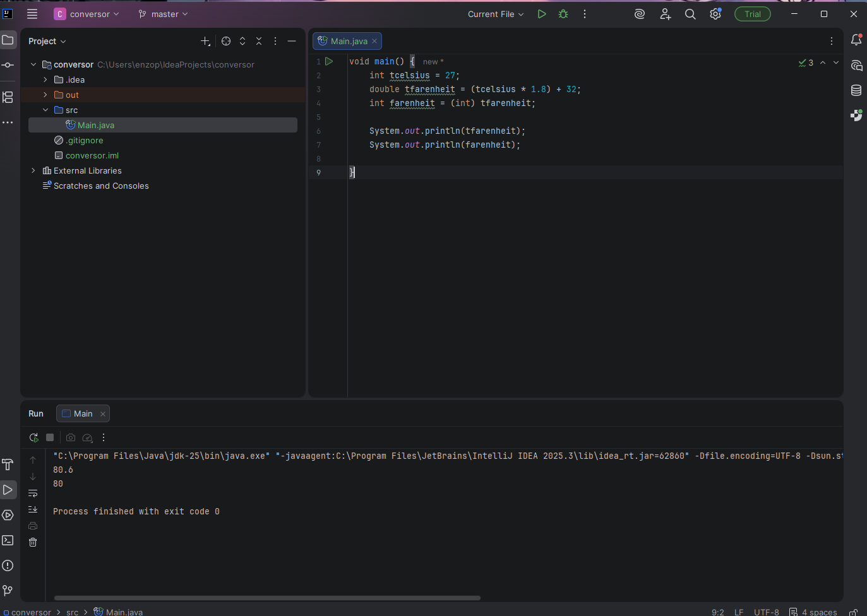Run the current file with the green play icon

click(541, 14)
